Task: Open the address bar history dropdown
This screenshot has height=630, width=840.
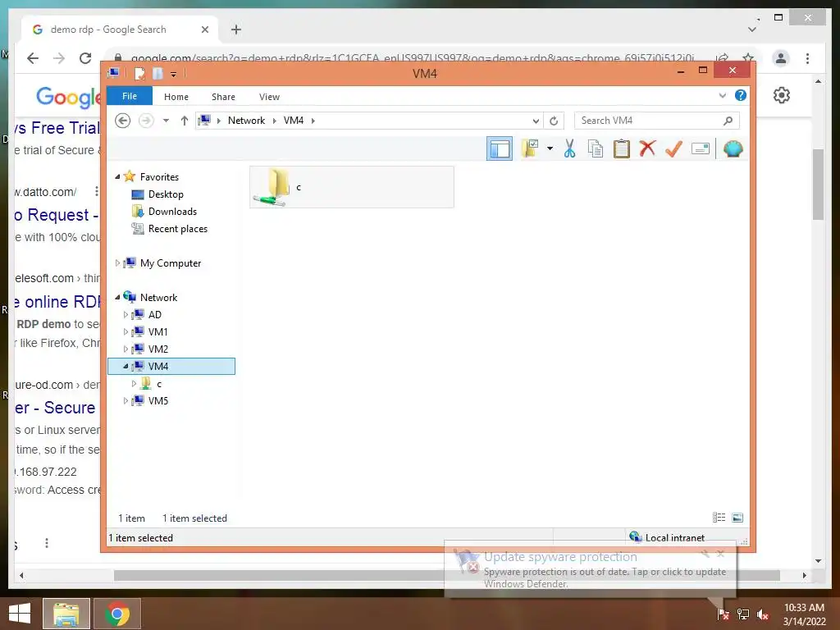Action: tap(536, 121)
